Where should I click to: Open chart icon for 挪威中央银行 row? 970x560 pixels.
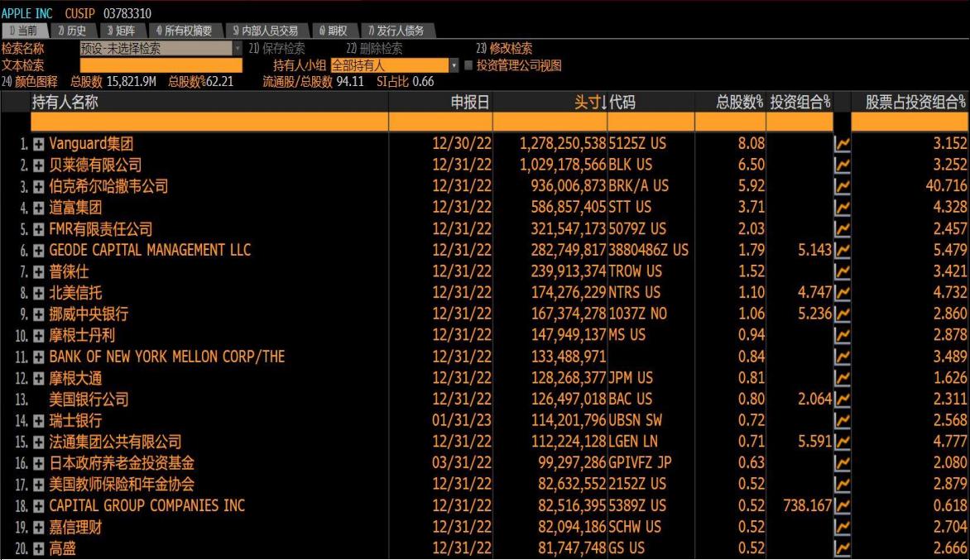coord(842,314)
